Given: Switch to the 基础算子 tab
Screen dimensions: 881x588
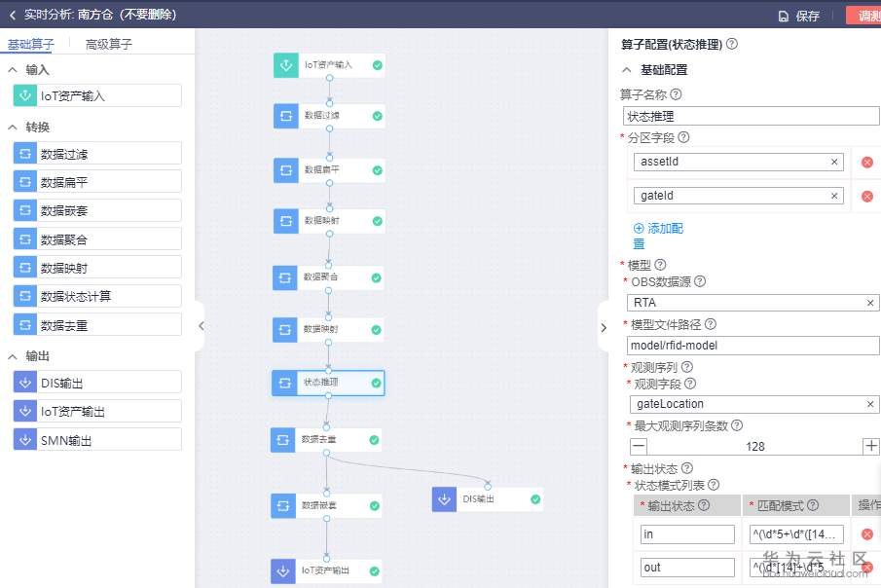Looking at the screenshot, I should click(x=31, y=45).
